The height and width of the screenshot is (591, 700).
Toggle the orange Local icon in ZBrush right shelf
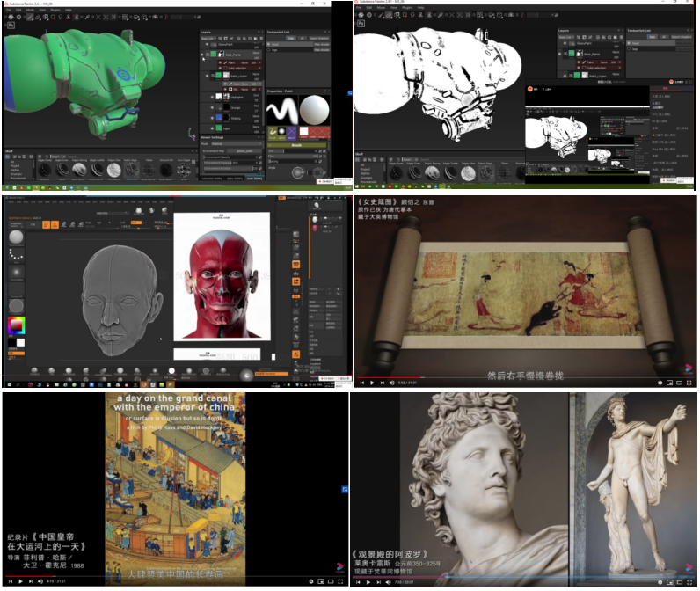point(296,281)
